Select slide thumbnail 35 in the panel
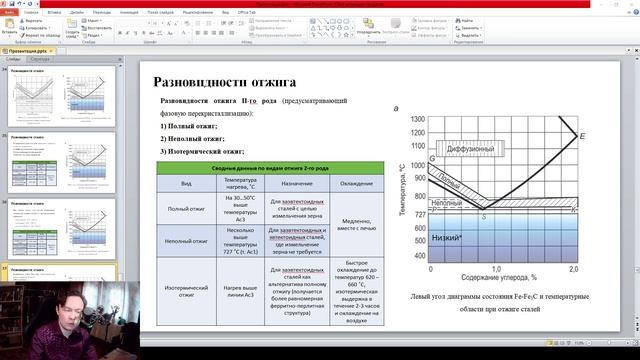Screen dimensions: 640x360 click(61, 163)
